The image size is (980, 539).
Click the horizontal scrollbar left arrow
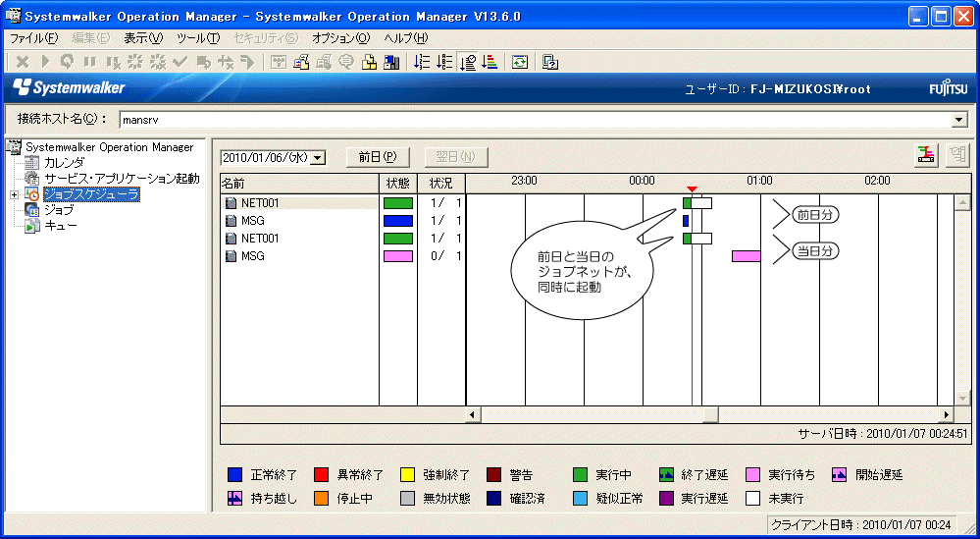(x=473, y=414)
